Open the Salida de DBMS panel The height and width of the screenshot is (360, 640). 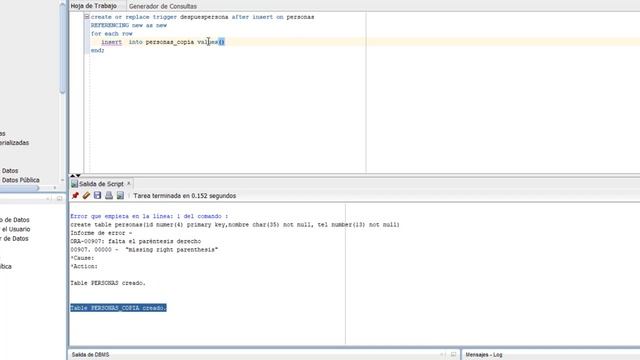[x=90, y=355]
